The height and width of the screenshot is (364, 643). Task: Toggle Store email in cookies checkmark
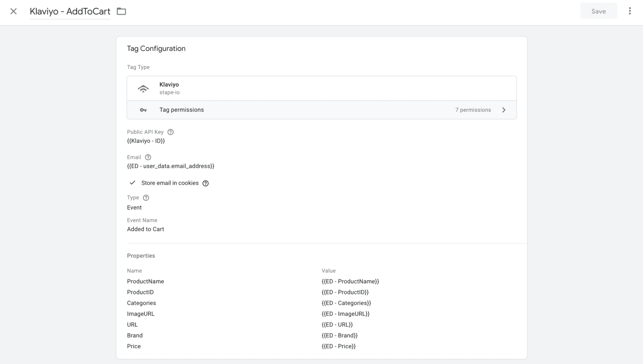coord(132,183)
